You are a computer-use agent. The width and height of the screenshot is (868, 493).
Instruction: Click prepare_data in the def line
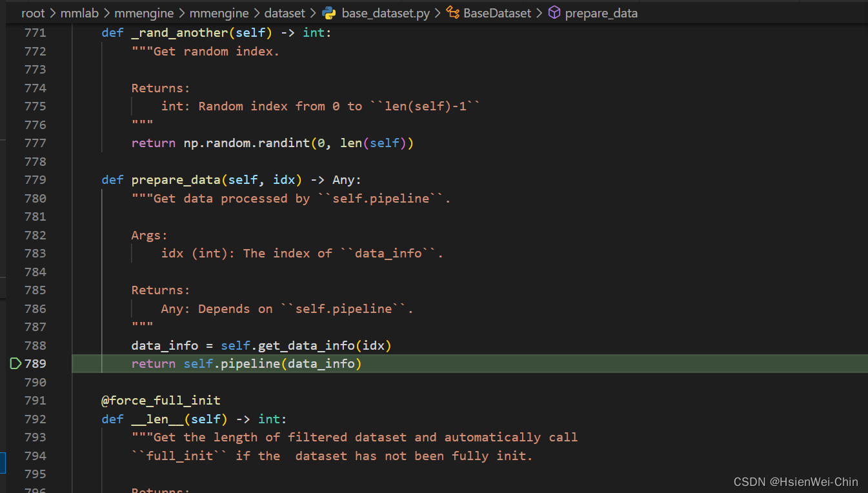pyautogui.click(x=176, y=179)
